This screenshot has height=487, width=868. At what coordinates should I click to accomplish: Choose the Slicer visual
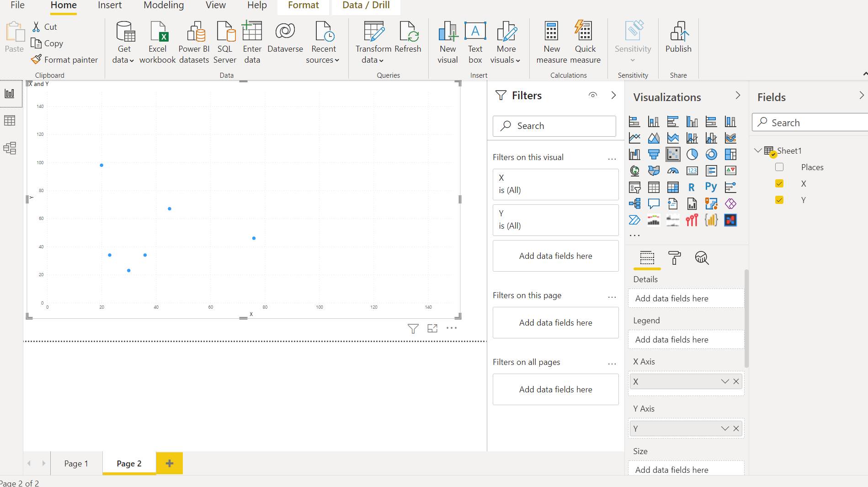click(x=634, y=187)
